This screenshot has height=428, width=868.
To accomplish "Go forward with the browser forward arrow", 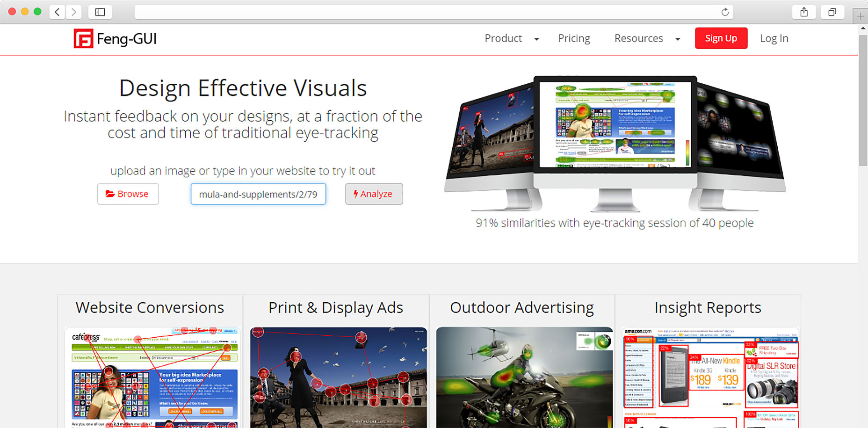I will 73,12.
